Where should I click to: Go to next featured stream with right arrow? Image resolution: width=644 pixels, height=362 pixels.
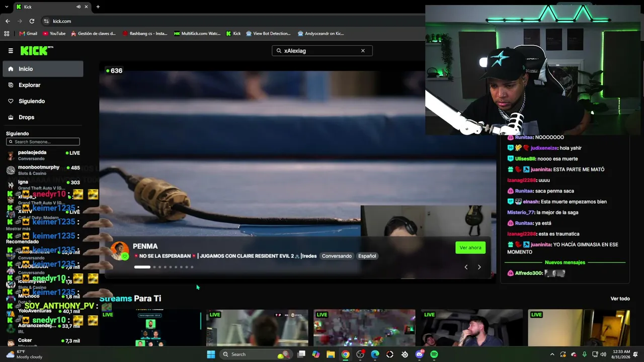tap(479, 267)
